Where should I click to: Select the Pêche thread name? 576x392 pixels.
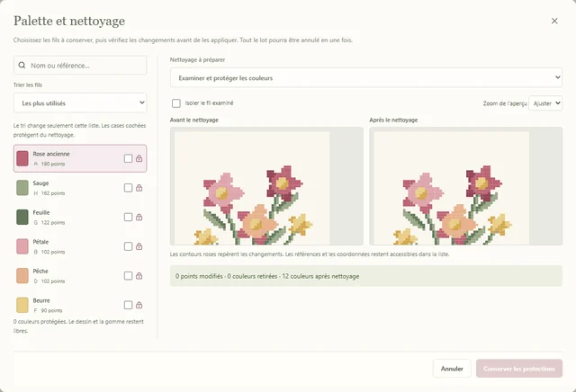pos(40,271)
